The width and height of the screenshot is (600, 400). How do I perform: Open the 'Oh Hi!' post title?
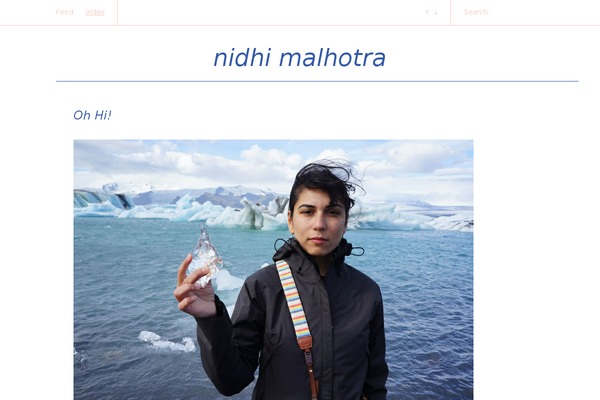92,115
